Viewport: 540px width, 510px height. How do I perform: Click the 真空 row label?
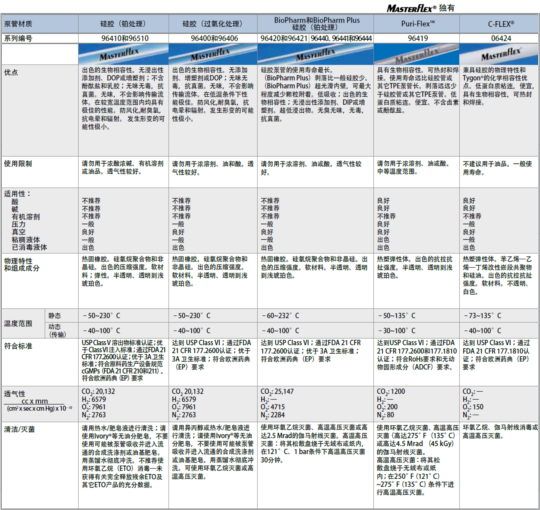[19, 232]
